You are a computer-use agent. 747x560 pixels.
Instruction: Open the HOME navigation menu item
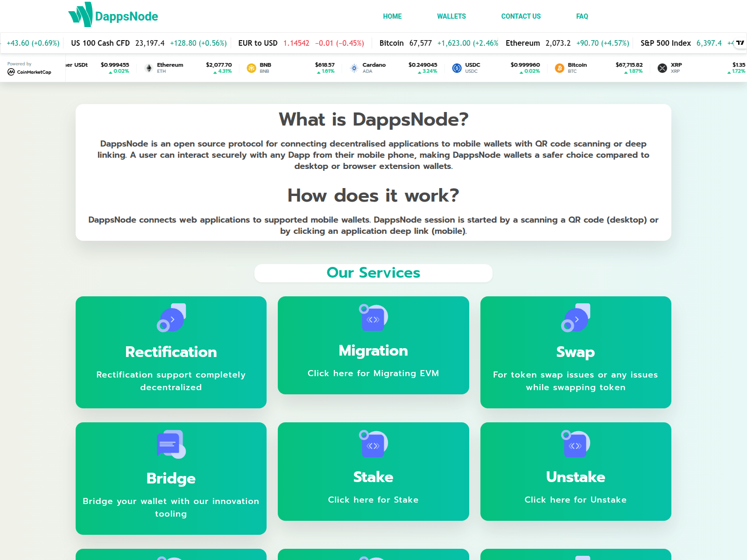(x=392, y=16)
